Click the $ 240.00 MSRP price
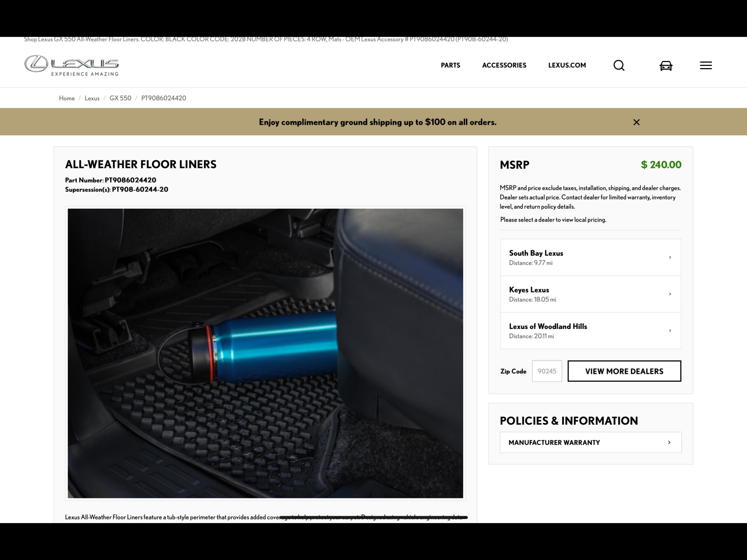This screenshot has width=747, height=560. tap(661, 165)
